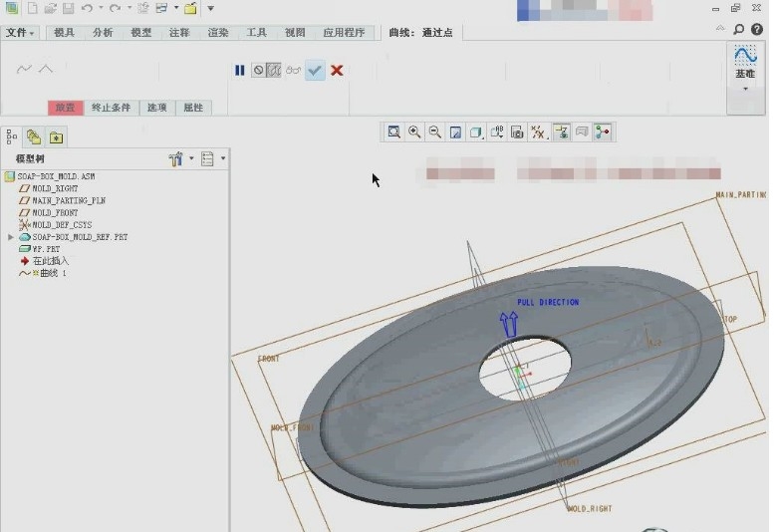This screenshot has height=532, width=774.
Task: Save the model with the disk icon
Action: point(68,8)
